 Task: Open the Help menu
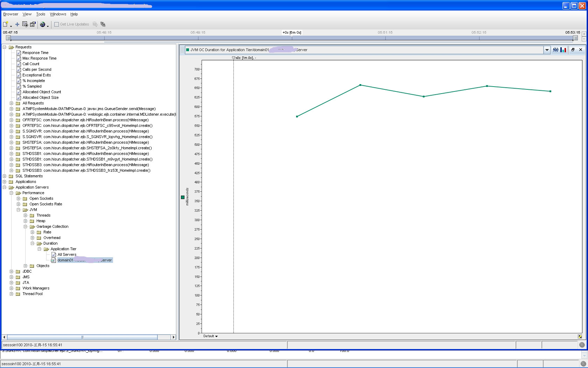click(74, 14)
